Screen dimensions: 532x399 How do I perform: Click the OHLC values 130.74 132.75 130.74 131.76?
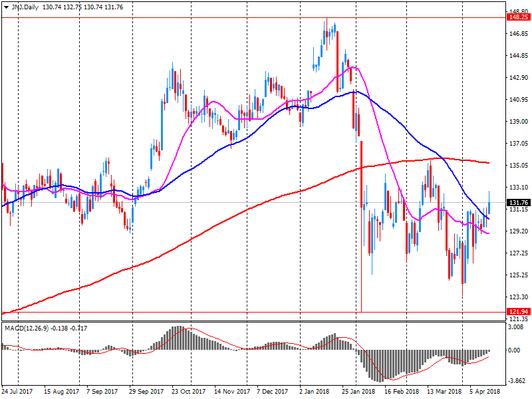[82, 7]
